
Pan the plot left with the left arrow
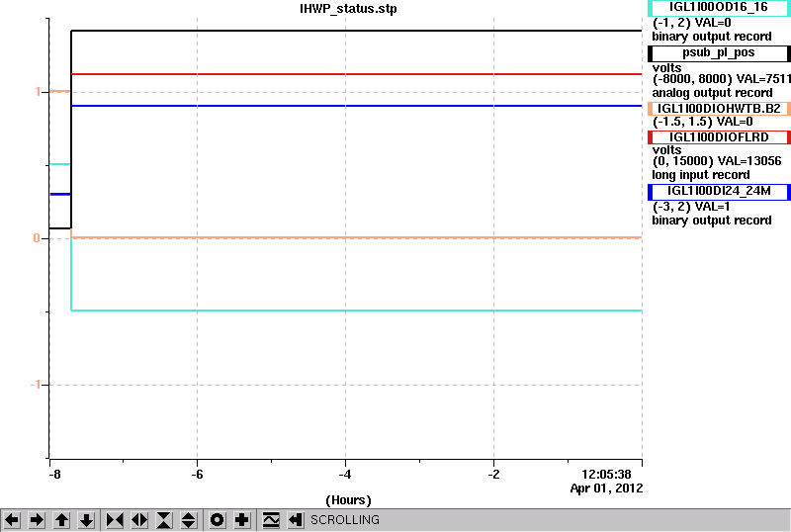[12, 520]
